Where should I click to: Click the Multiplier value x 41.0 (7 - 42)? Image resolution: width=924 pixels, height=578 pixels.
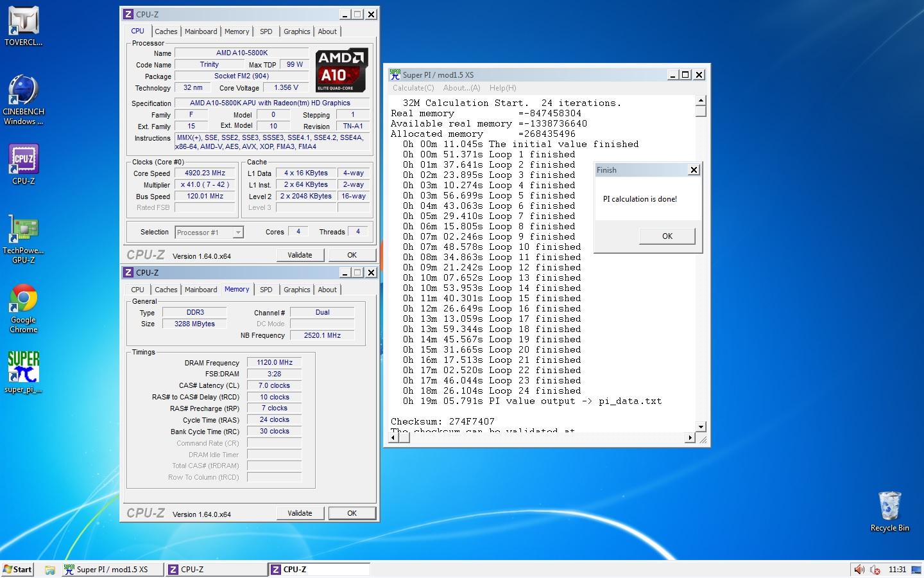[205, 184]
